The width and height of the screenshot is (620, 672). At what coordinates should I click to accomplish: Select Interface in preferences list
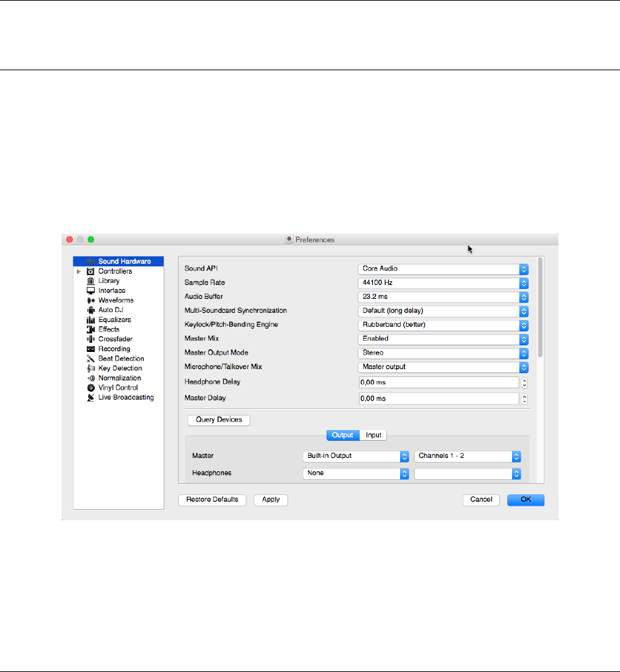click(x=112, y=290)
